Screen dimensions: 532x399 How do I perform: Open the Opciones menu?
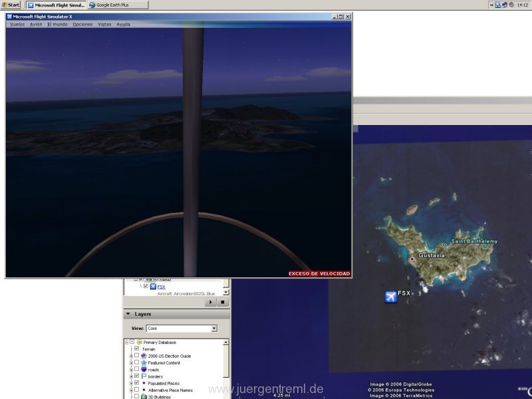coord(82,25)
